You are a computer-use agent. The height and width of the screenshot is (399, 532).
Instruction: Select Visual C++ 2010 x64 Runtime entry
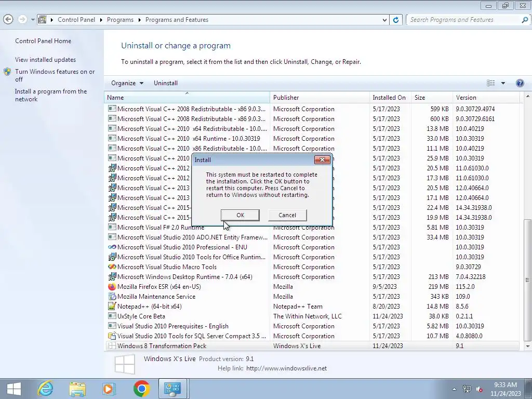click(x=312, y=138)
